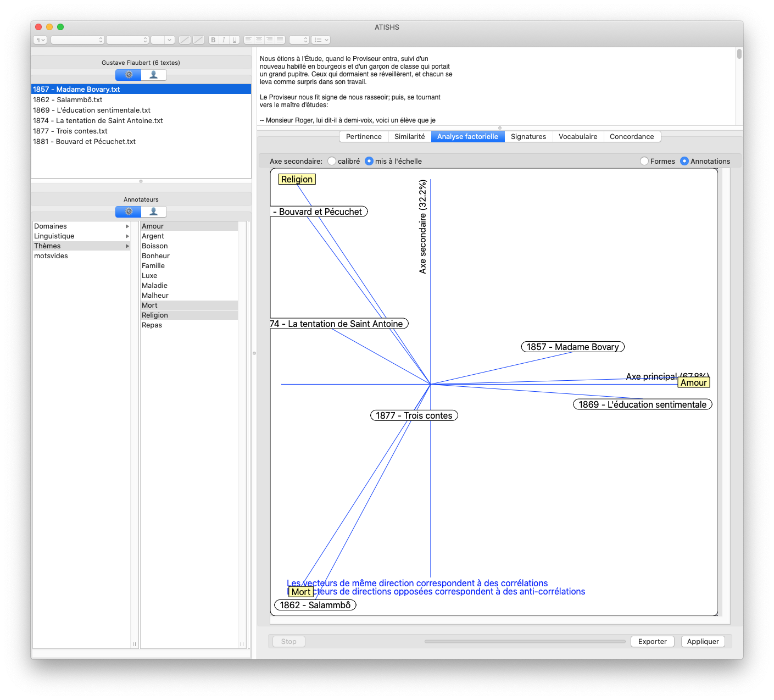Switch to the Concordance tab
774x700 pixels.
[x=632, y=137]
